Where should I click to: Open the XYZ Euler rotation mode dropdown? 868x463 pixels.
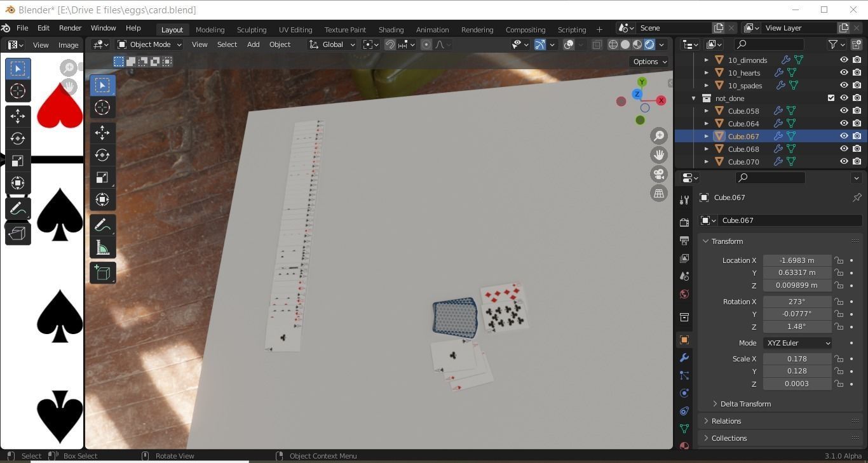click(x=797, y=343)
